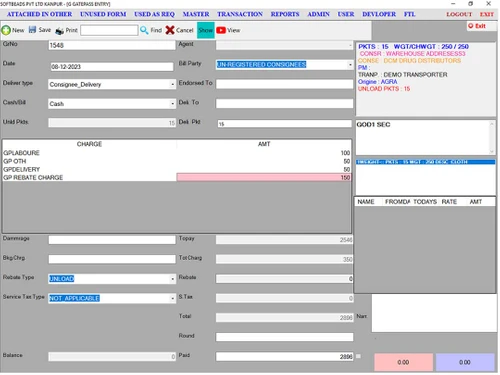The height and width of the screenshot is (375, 500).
Task: Expand the Service Tax Type dropdown
Action: click(x=172, y=298)
